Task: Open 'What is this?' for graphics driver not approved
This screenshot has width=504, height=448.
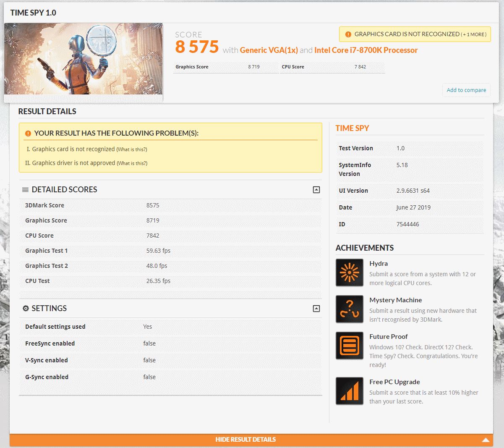Action: click(132, 163)
